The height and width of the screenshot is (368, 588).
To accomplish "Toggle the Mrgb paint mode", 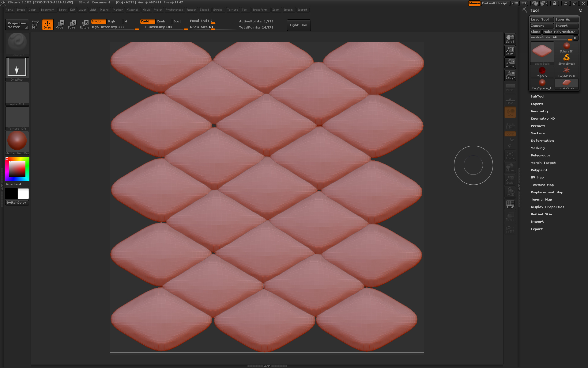I will [98, 21].
